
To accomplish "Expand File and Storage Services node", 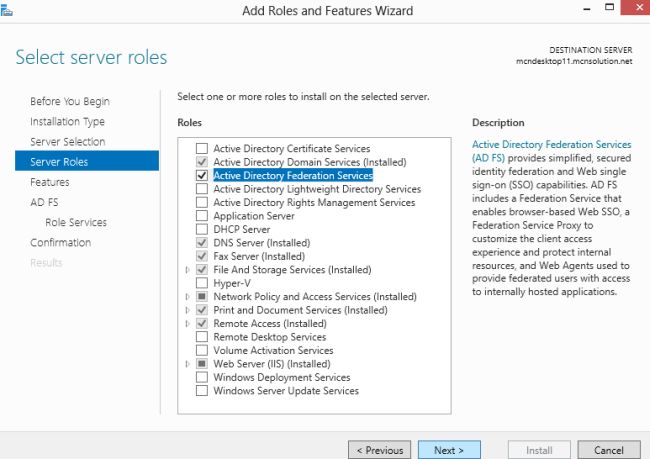I will [187, 270].
